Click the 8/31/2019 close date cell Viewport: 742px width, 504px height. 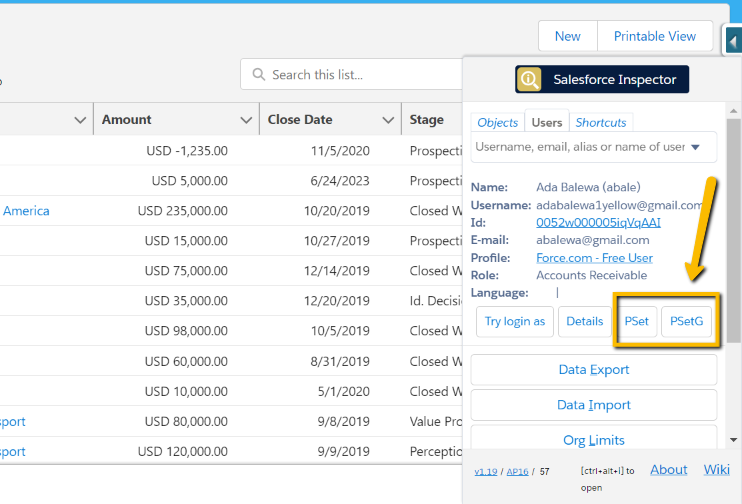[340, 362]
